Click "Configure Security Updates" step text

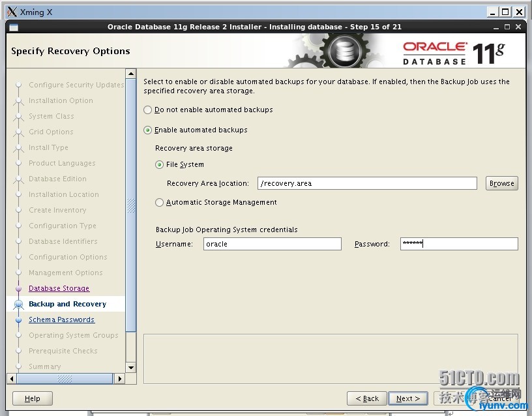76,85
